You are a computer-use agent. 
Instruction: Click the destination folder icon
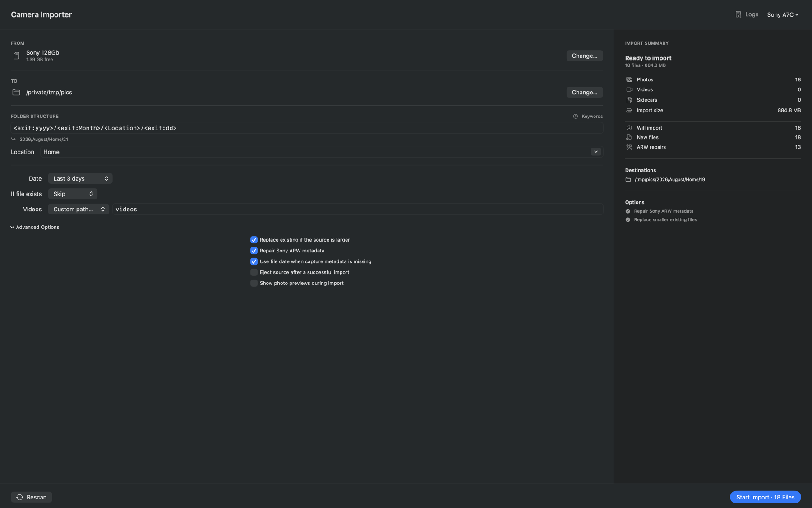point(16,92)
